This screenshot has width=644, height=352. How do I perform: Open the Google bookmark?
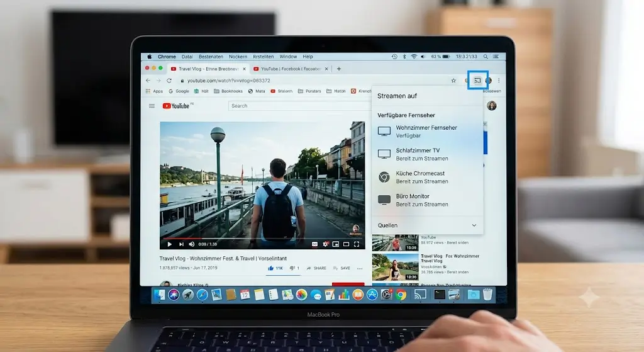coord(179,91)
